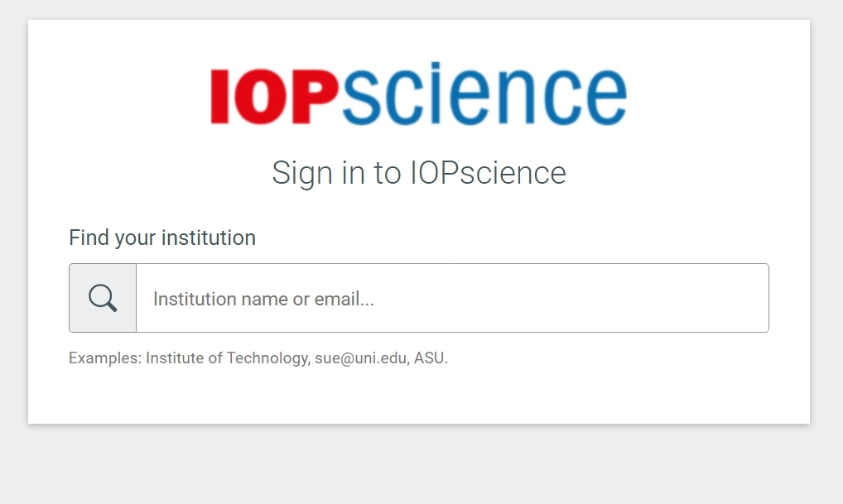Click the empty white card area below the examples
This screenshot has width=843, height=504.
point(419,396)
